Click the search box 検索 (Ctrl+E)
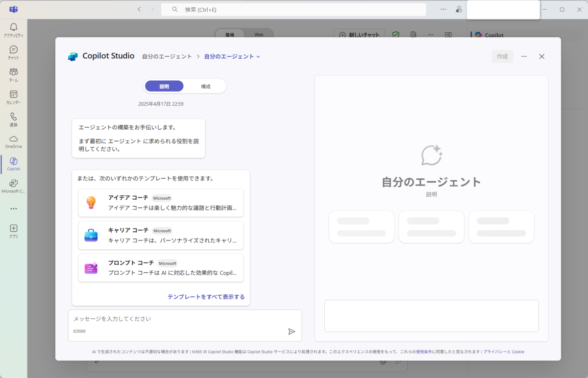588x378 pixels. point(294,9)
